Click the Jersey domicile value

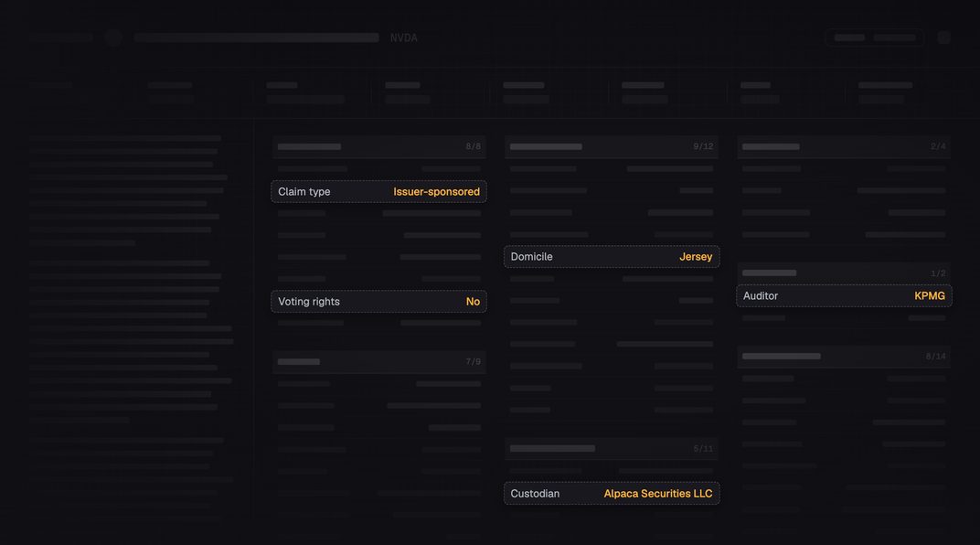[696, 257]
